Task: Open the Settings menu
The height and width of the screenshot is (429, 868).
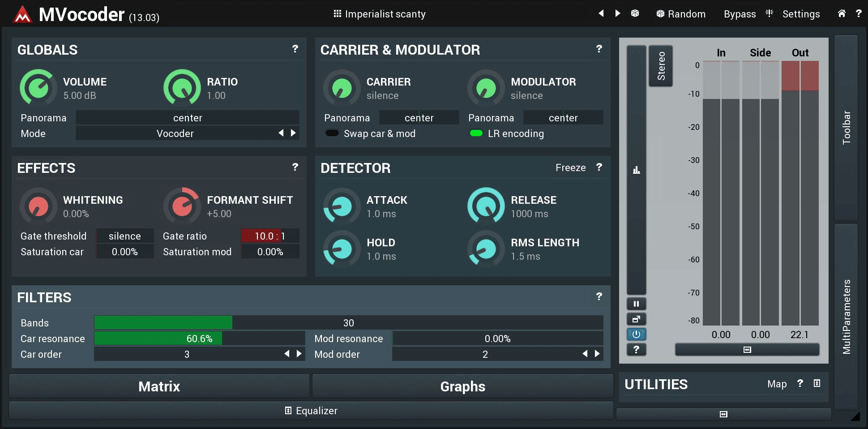Action: (801, 14)
